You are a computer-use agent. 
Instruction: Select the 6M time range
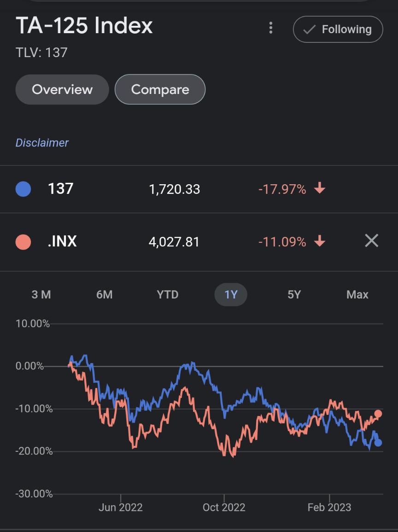click(104, 294)
